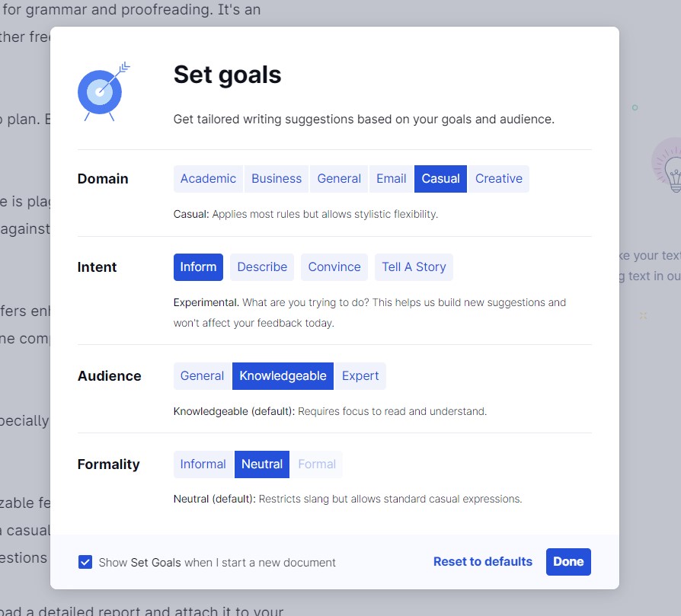Select the Academic domain option
This screenshot has height=616, width=681.
pos(208,179)
